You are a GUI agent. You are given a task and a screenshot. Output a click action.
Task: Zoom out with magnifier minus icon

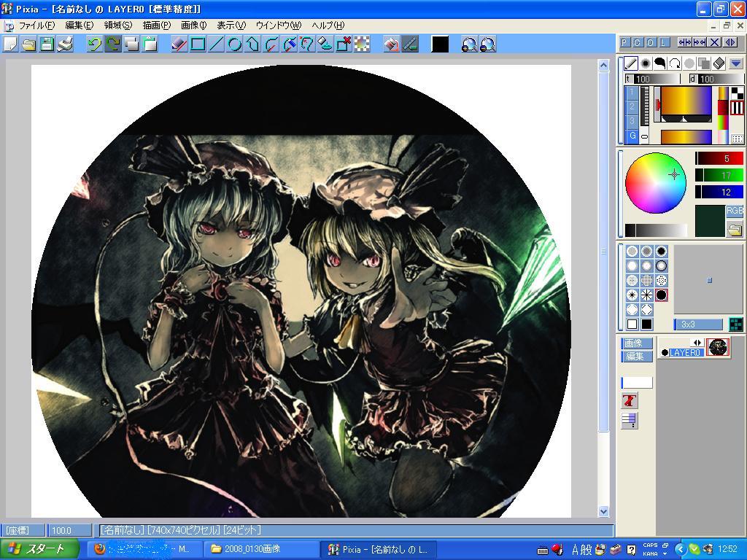tap(488, 44)
